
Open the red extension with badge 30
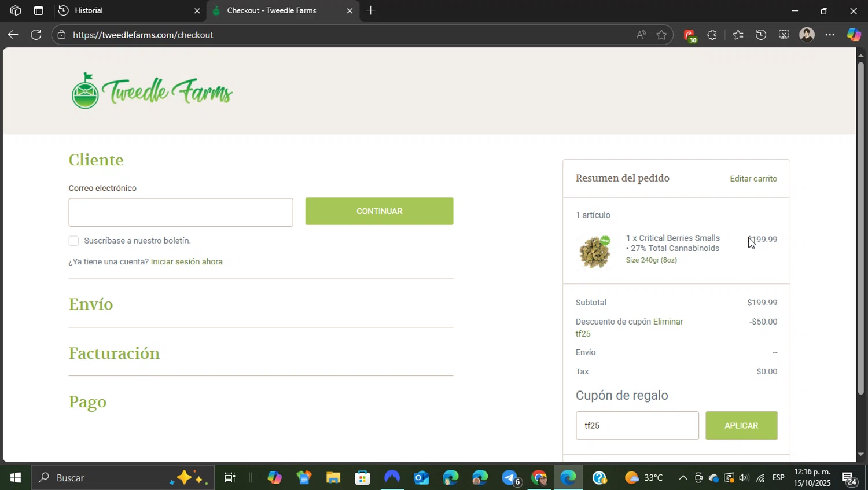tap(690, 35)
